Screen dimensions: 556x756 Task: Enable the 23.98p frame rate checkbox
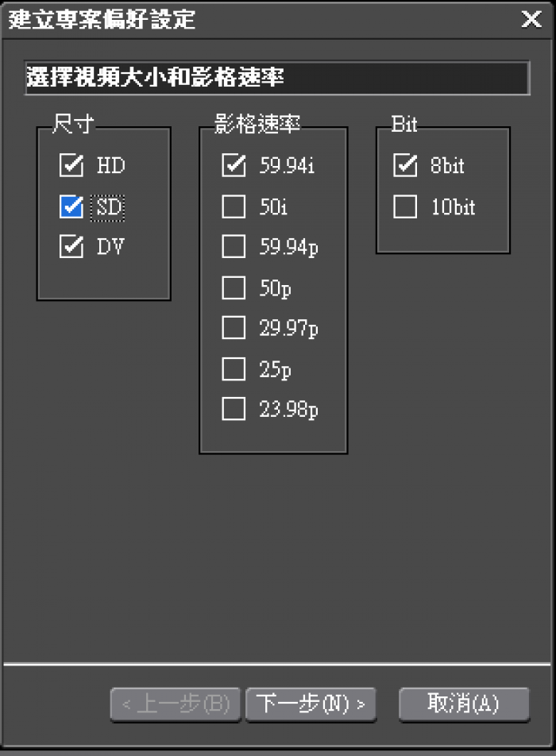click(x=234, y=410)
